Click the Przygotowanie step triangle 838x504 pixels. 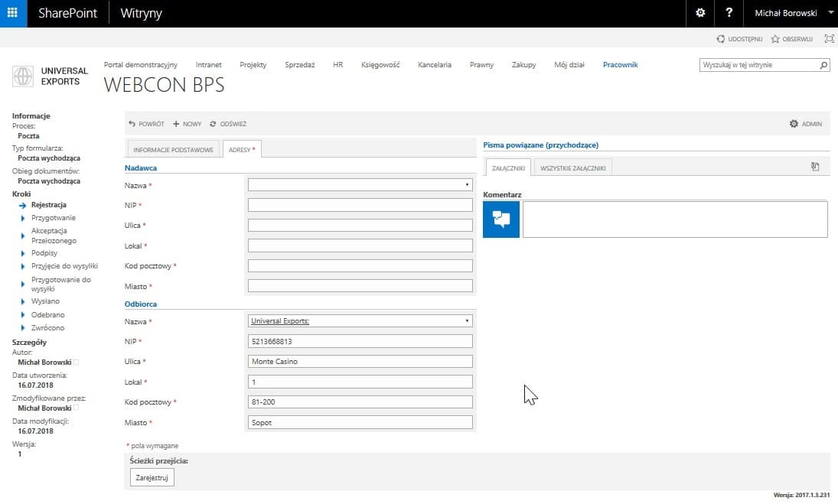pos(22,218)
